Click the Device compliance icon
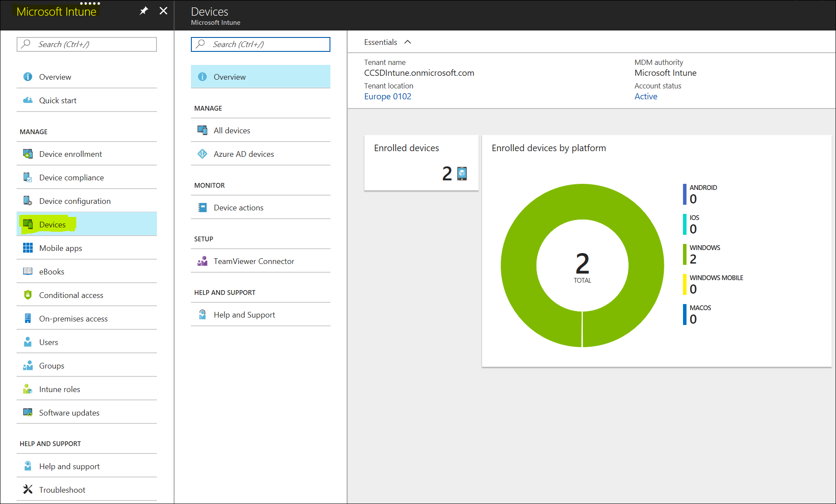836x504 pixels. coord(28,177)
